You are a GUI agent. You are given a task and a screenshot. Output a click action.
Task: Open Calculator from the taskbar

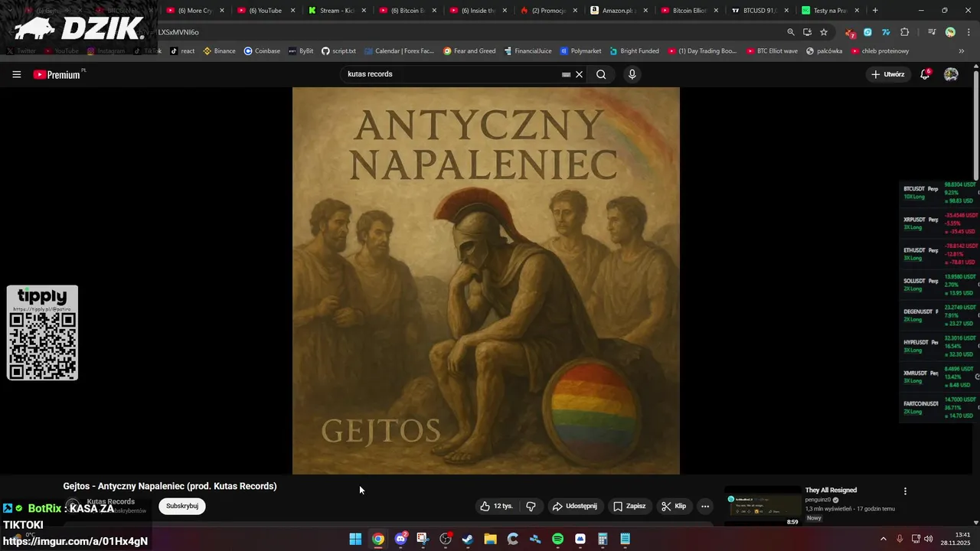(603, 539)
